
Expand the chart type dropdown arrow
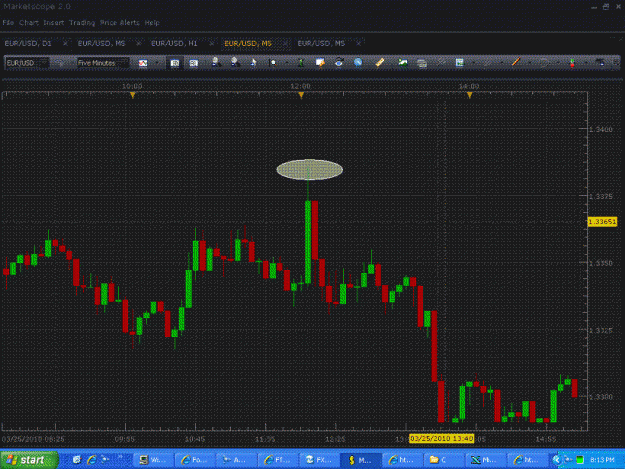click(x=157, y=63)
